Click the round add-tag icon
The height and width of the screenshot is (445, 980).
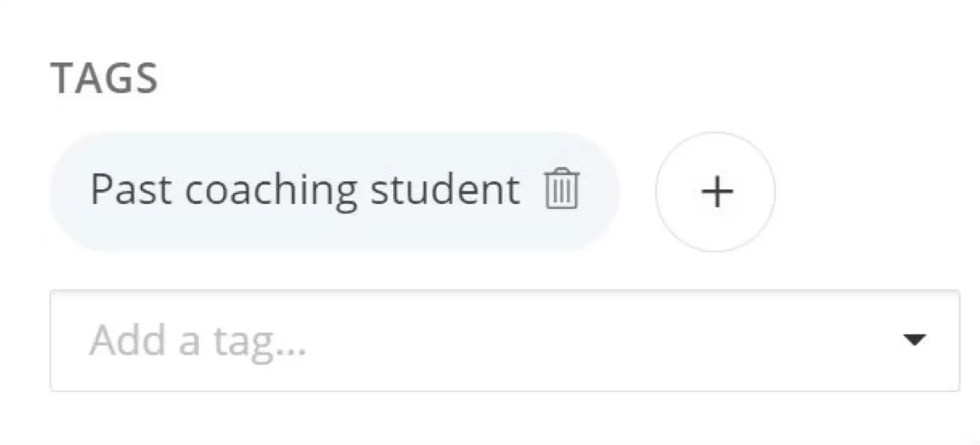715,192
